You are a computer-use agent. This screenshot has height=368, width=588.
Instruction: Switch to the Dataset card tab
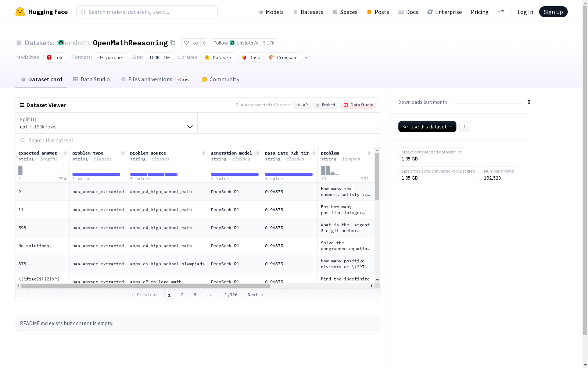point(41,79)
